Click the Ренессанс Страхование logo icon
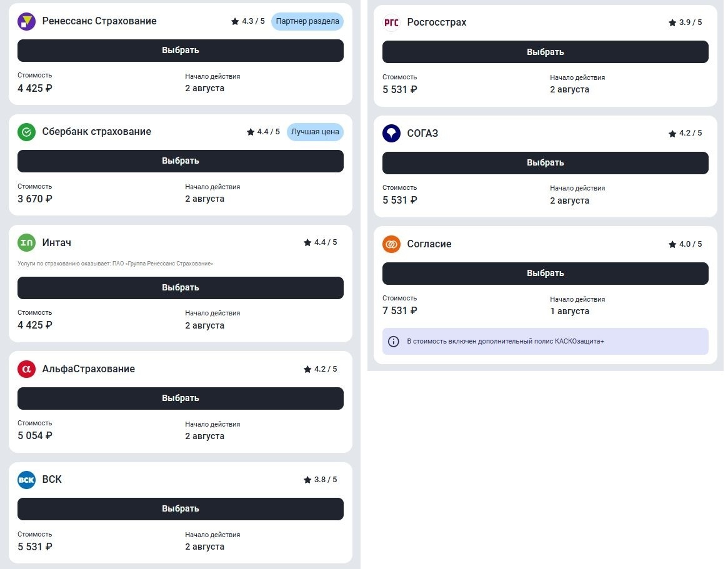 pos(26,21)
